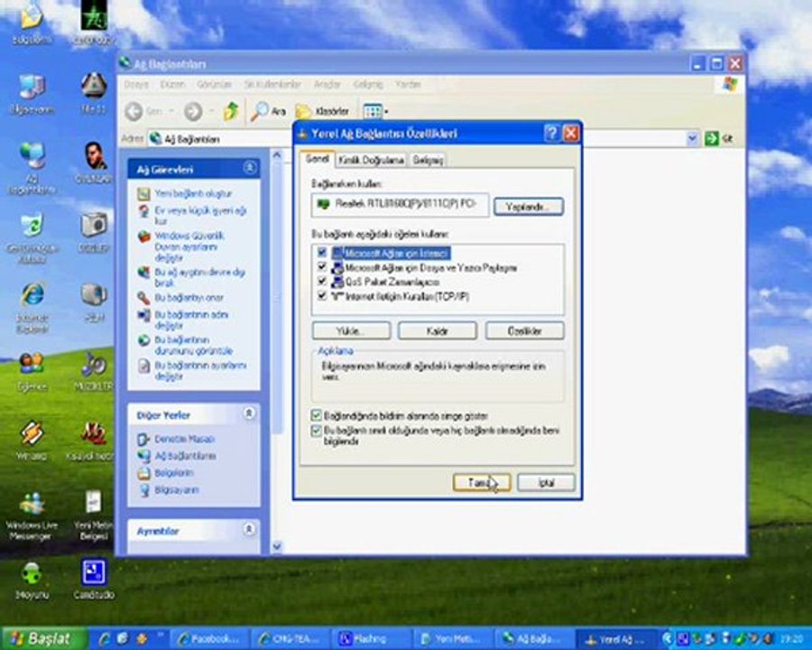Open Eğlence desktop icon

click(32, 371)
